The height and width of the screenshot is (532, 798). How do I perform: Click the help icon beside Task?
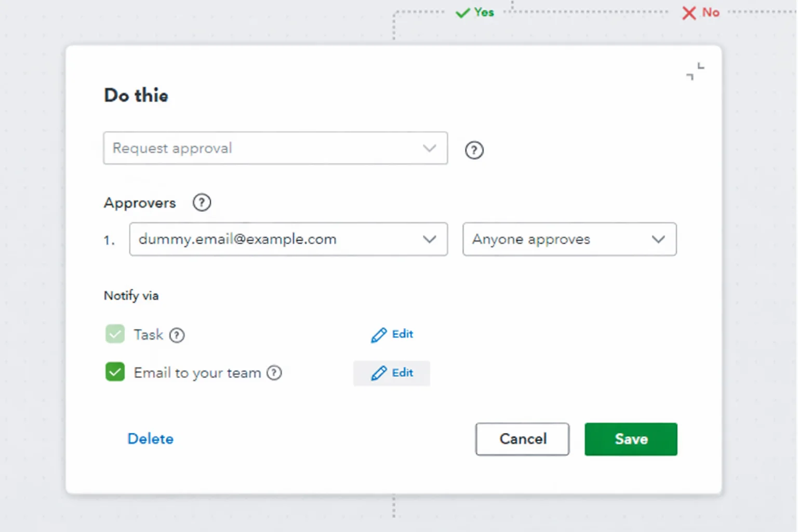(x=177, y=335)
